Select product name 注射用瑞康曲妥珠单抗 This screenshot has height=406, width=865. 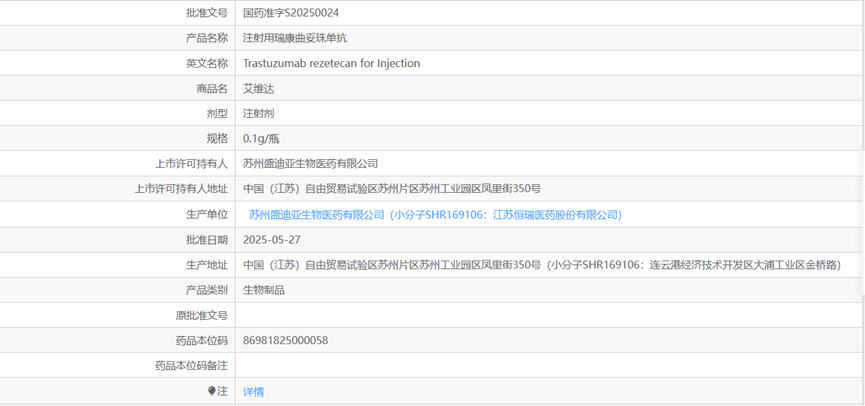(x=295, y=38)
